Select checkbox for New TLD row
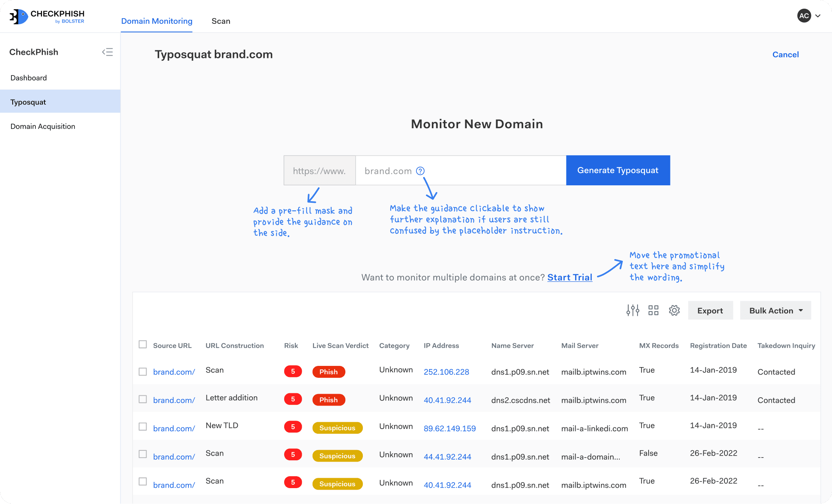 pos(143,427)
